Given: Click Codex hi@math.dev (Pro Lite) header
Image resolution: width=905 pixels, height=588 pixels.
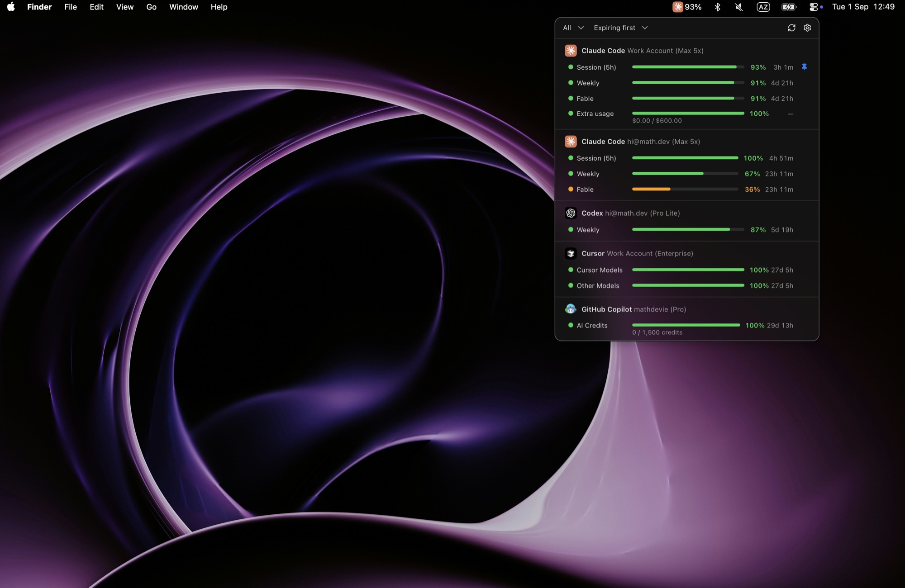Looking at the screenshot, I should point(631,213).
